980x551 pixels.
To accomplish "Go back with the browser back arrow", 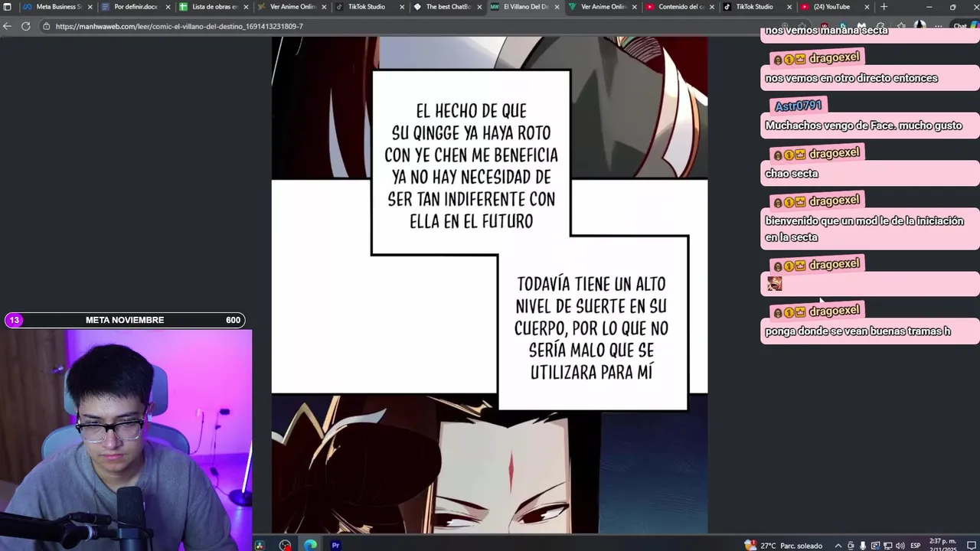I will tap(8, 26).
